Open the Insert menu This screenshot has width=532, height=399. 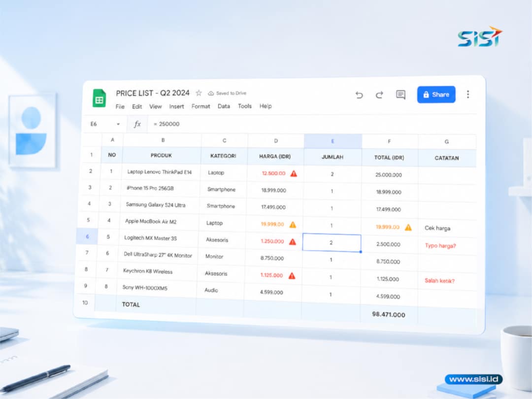(176, 106)
